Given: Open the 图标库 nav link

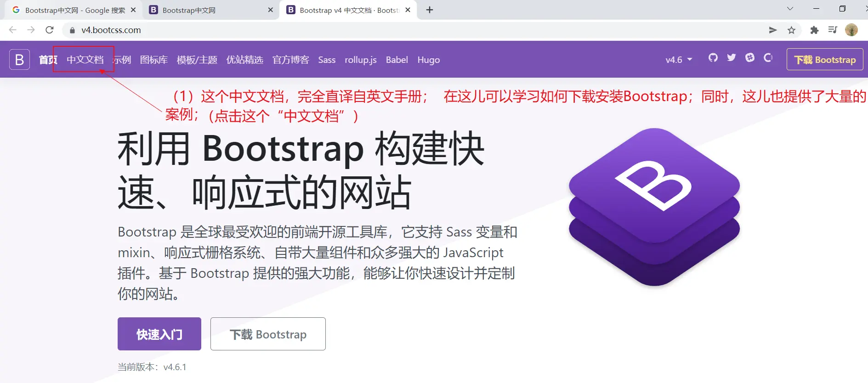Looking at the screenshot, I should tap(154, 60).
